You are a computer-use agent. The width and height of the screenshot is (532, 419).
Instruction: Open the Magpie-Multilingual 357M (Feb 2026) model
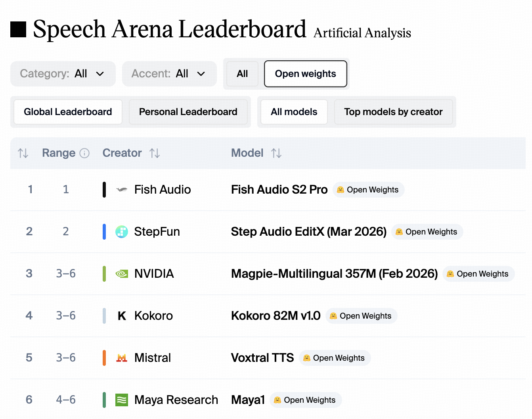tap(335, 274)
